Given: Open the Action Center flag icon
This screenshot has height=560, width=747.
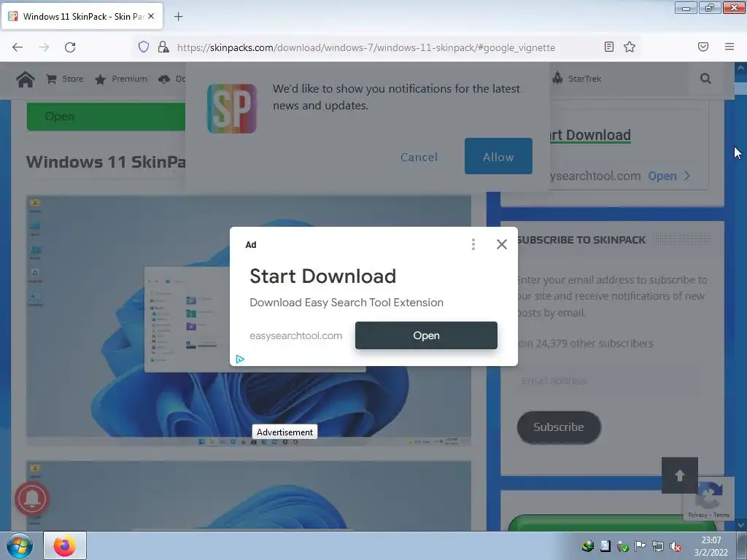Looking at the screenshot, I should point(640,546).
